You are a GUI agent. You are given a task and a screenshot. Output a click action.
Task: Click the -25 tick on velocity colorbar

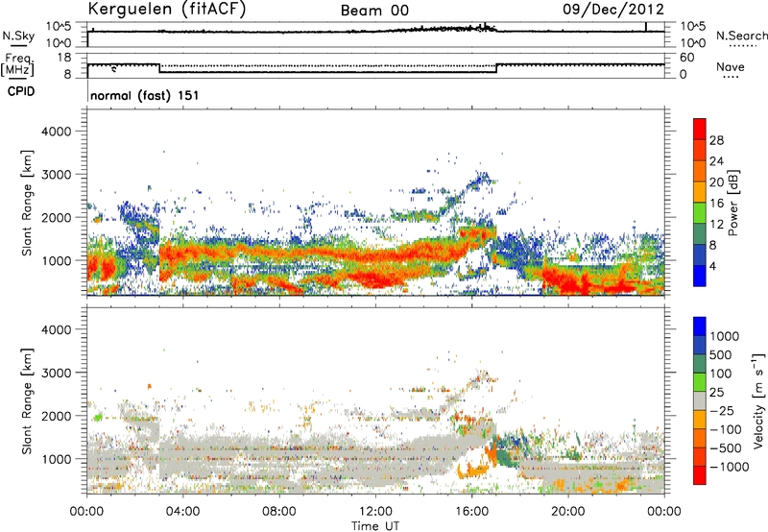point(723,410)
